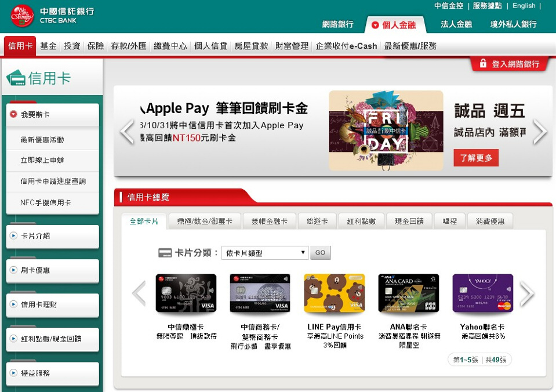556x392 pixels.
Task: Open the 保險 menu item
Action: pyautogui.click(x=96, y=46)
